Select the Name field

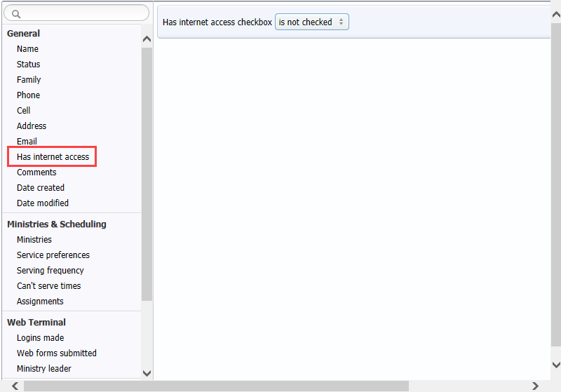click(x=27, y=49)
